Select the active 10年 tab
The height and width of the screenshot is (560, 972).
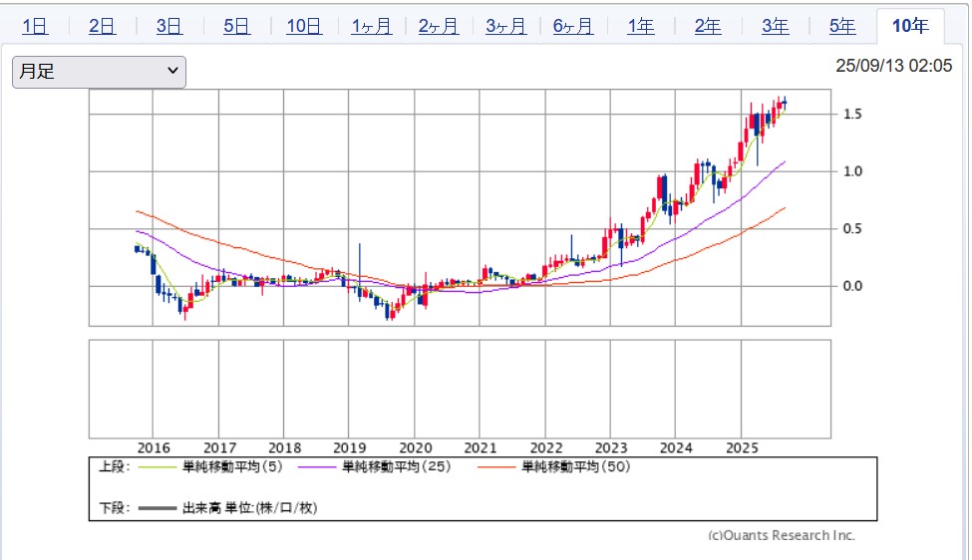tap(910, 26)
